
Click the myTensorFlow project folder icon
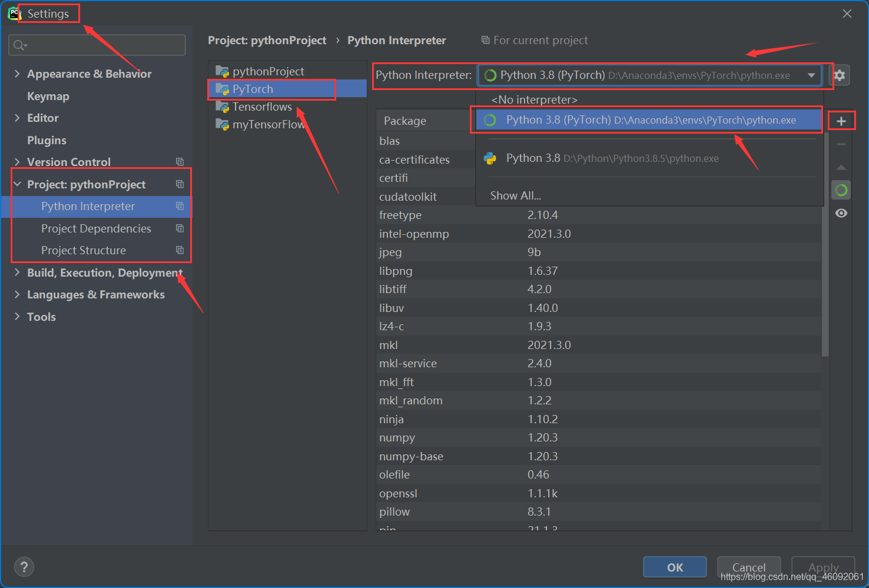pos(222,124)
